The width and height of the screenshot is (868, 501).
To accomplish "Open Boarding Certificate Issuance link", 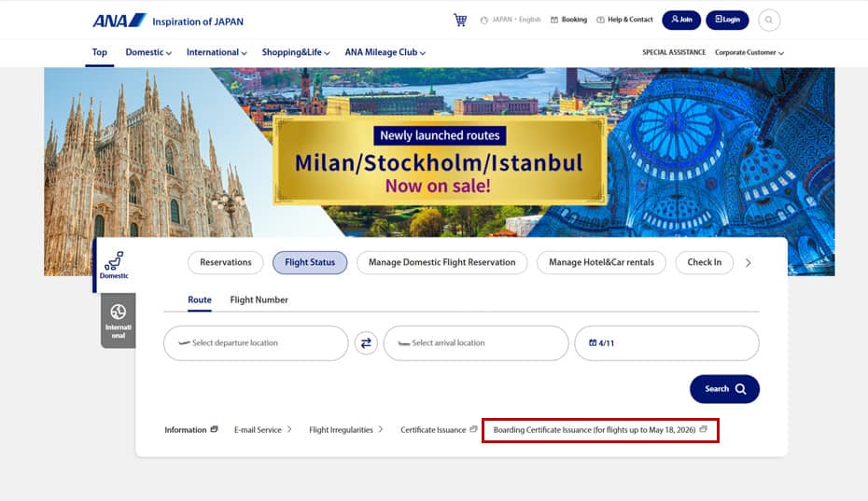I will (600, 430).
